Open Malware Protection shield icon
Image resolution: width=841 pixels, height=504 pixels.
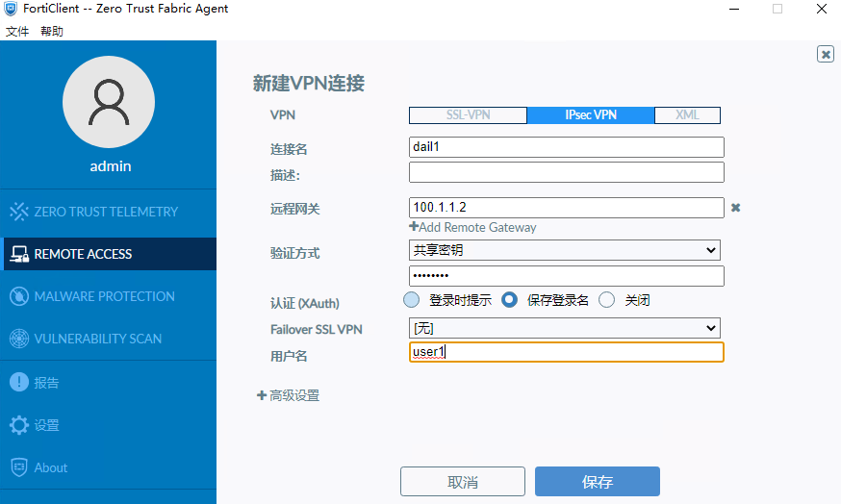pos(18,296)
